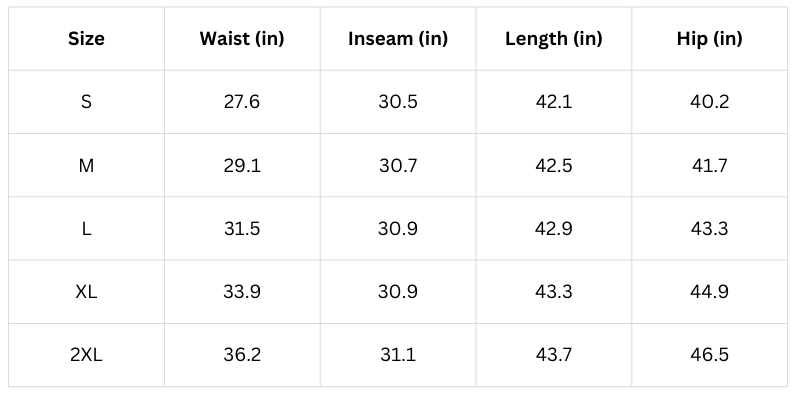This screenshot has height=400, width=800.
Task: Click inseam value 30.7 for size M
Action: 398,165
